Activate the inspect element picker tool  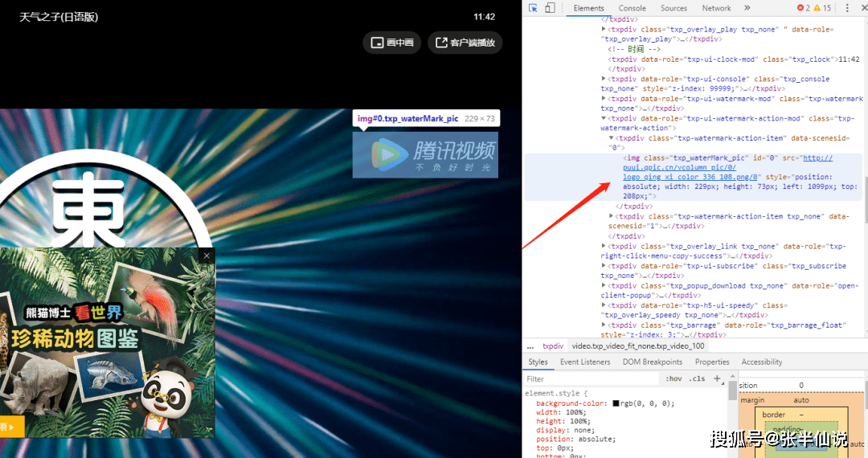[534, 8]
